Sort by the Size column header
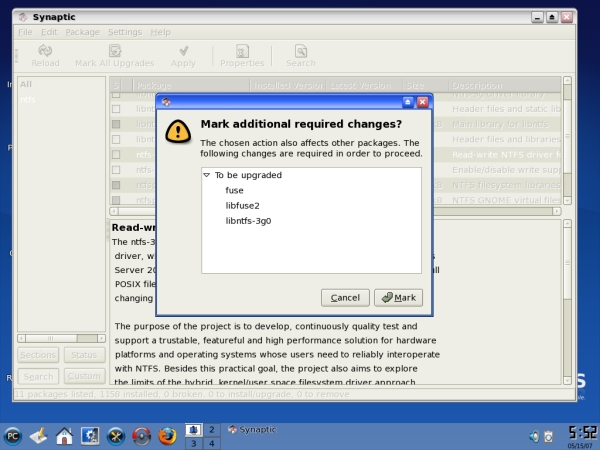The image size is (600, 450). tap(426, 85)
